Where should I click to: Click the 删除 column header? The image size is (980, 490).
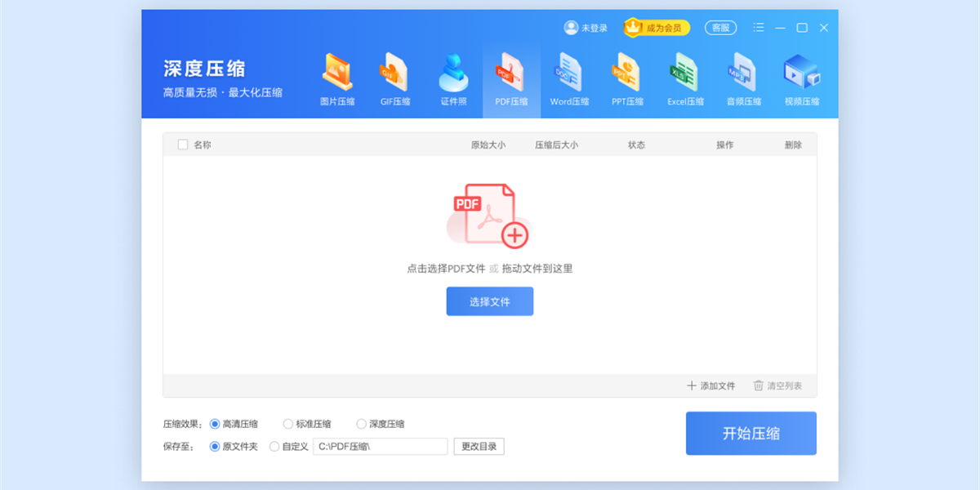[793, 145]
